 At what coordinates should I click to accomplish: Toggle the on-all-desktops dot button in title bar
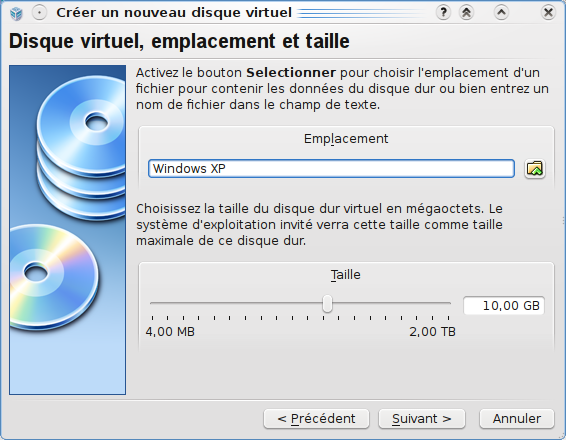point(39,13)
